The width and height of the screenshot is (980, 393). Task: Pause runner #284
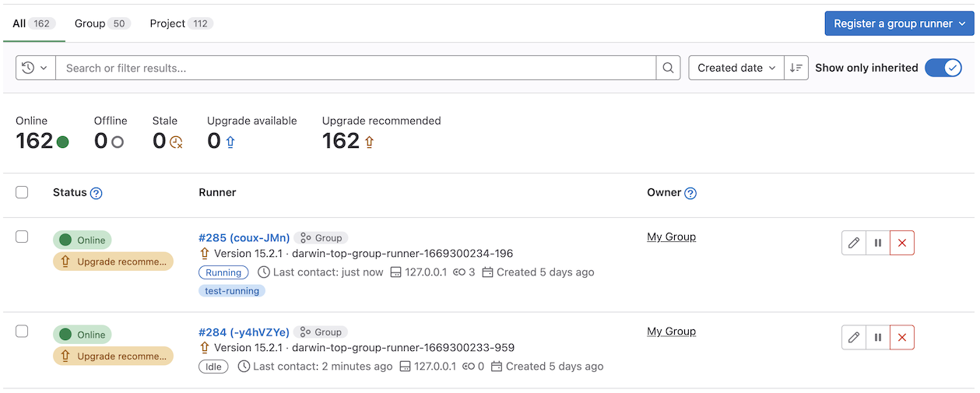[878, 337]
